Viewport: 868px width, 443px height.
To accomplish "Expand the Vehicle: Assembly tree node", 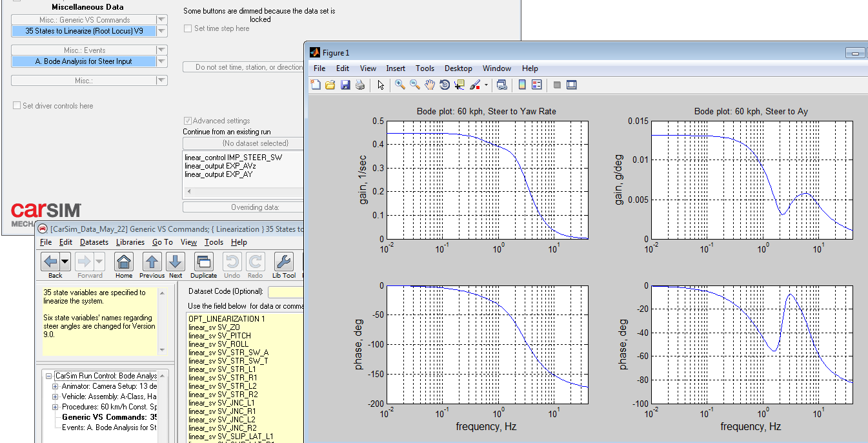I will (x=56, y=397).
